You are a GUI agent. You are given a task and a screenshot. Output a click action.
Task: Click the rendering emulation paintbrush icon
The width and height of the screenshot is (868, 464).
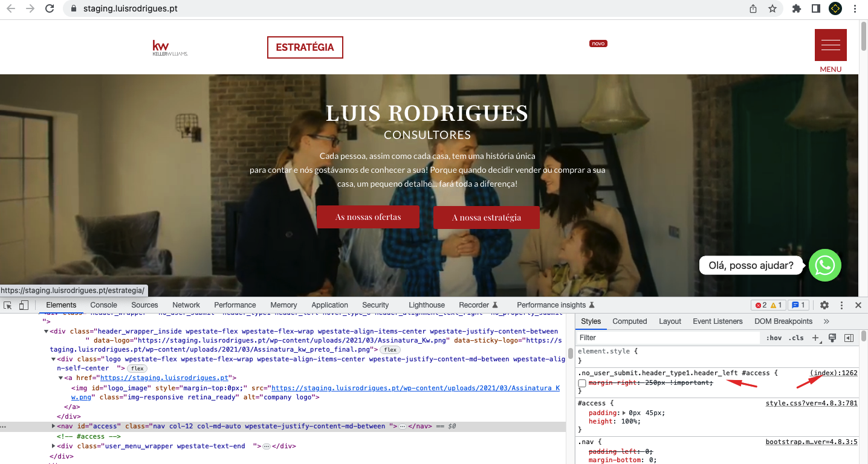832,338
